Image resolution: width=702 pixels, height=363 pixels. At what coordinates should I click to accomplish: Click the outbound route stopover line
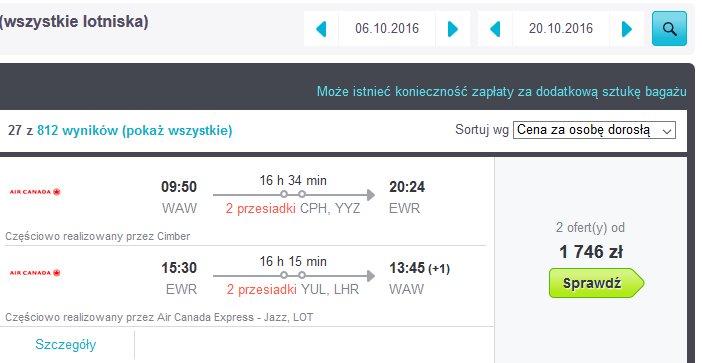[x=294, y=195]
